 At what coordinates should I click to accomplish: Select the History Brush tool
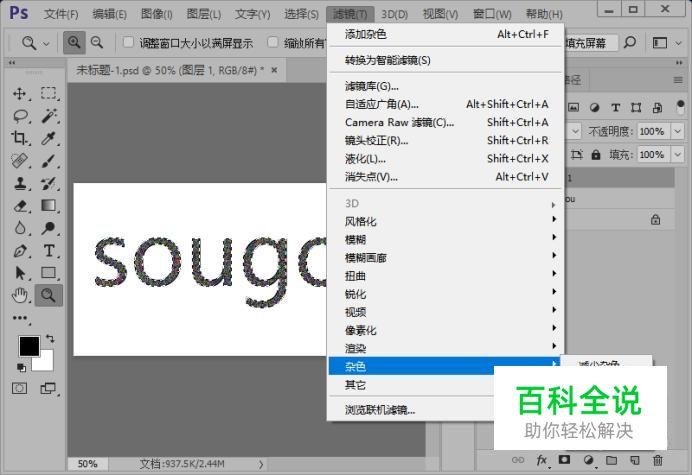coord(48,183)
